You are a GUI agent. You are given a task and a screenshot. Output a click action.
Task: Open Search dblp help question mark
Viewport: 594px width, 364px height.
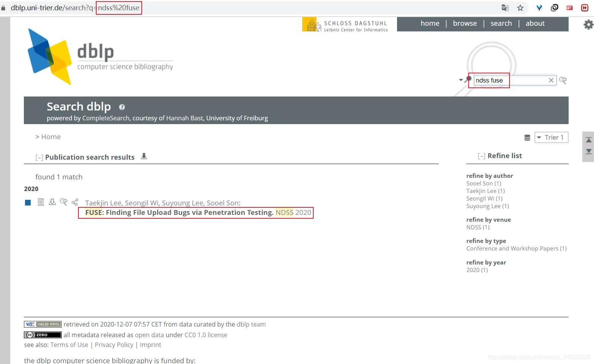click(x=122, y=107)
